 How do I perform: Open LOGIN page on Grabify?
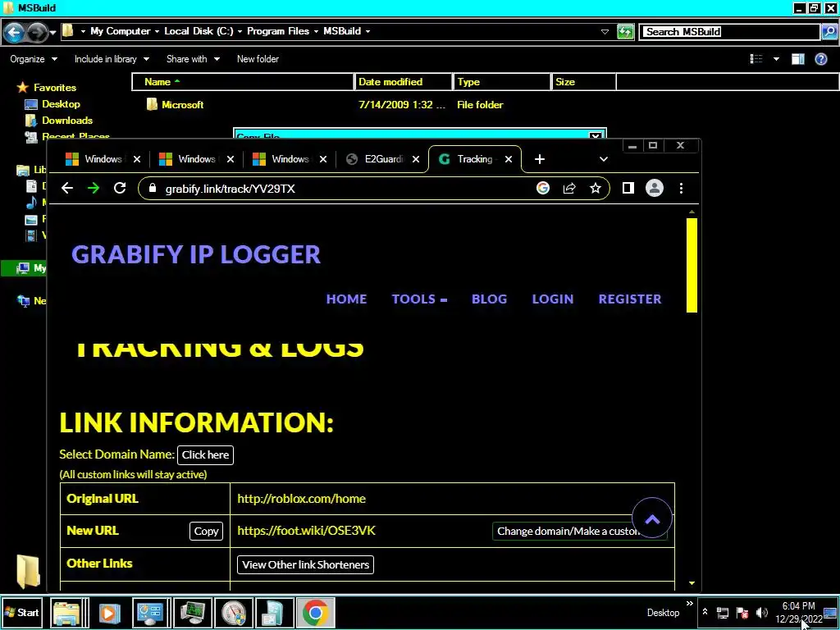(x=552, y=299)
